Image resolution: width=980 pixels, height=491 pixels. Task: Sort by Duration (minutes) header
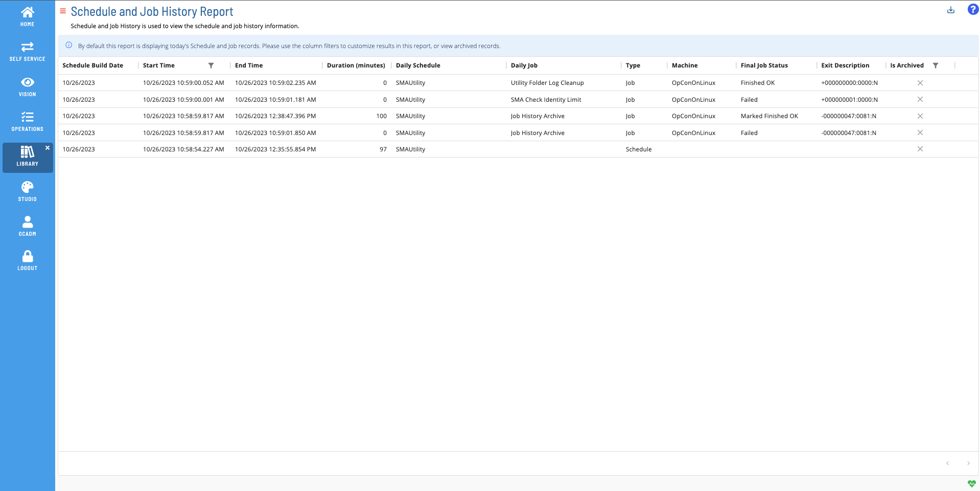tap(356, 65)
